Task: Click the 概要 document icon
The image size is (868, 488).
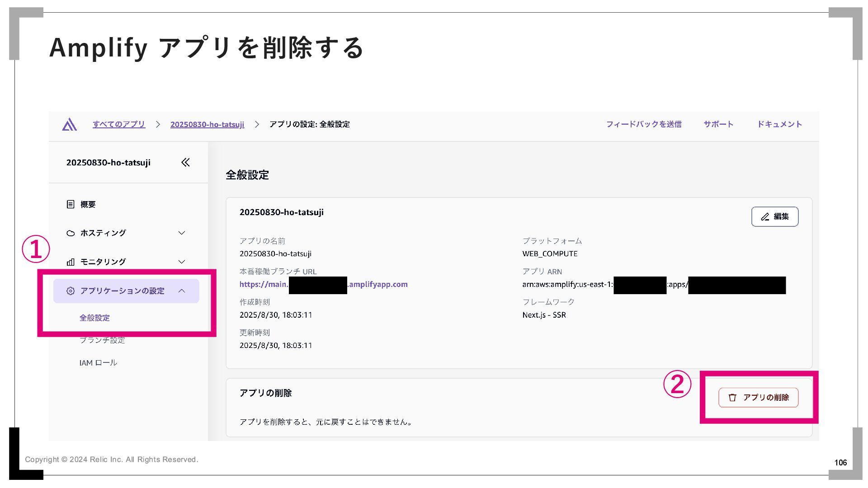Action: 71,204
